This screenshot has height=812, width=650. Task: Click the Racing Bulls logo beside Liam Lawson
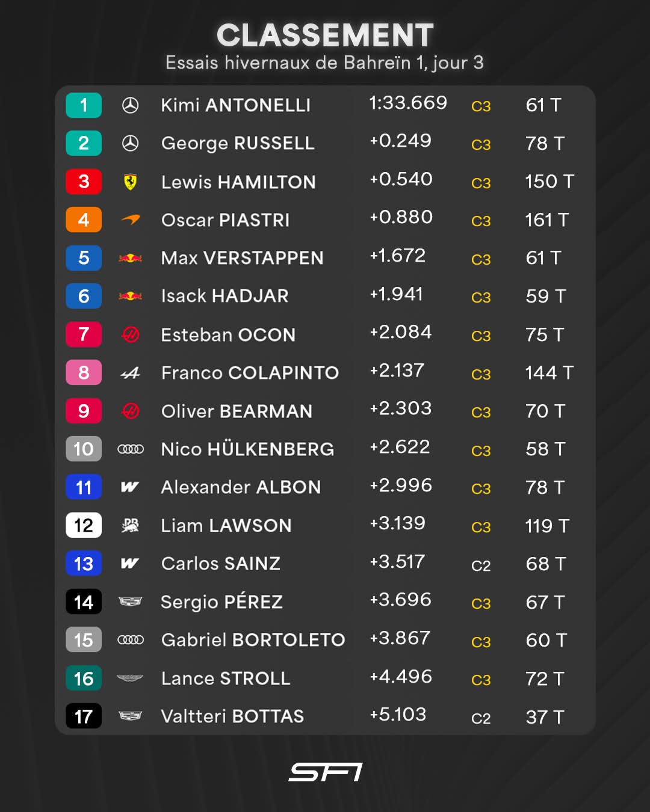click(x=130, y=526)
